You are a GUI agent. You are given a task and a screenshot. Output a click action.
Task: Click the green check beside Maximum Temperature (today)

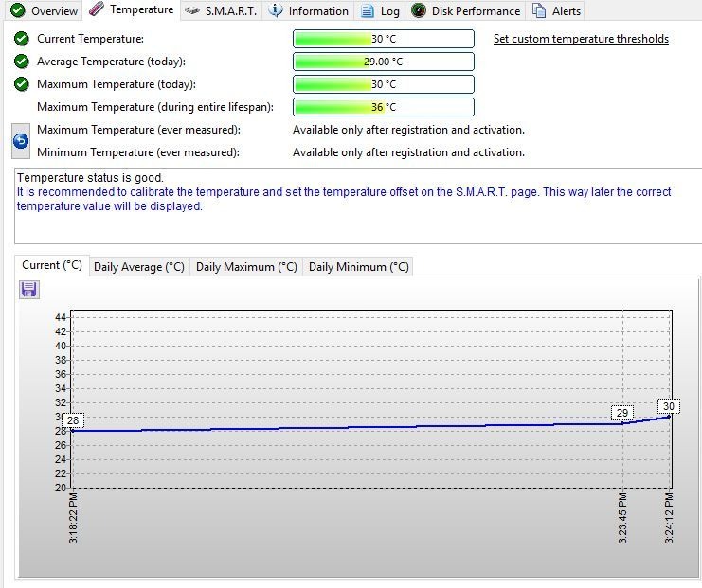click(22, 84)
